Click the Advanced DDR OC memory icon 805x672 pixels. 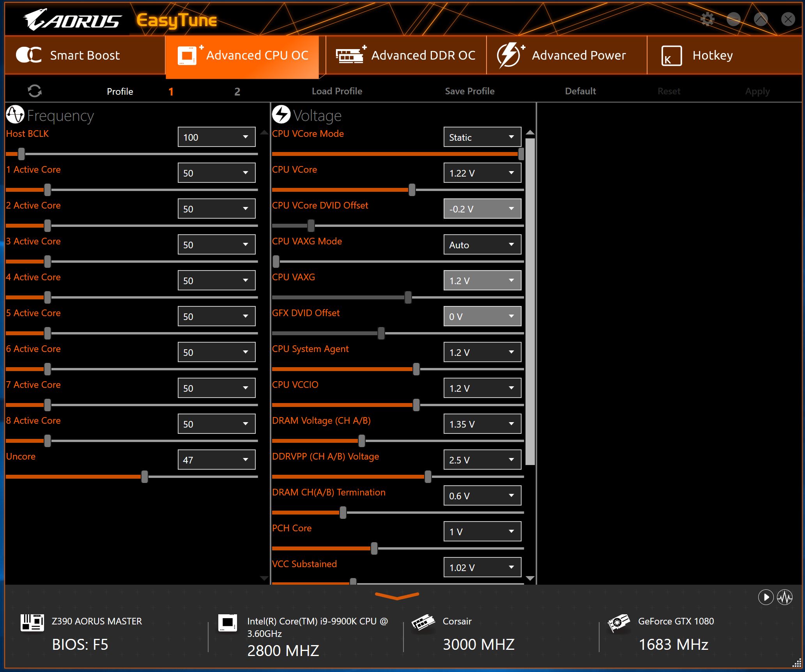[x=350, y=55]
